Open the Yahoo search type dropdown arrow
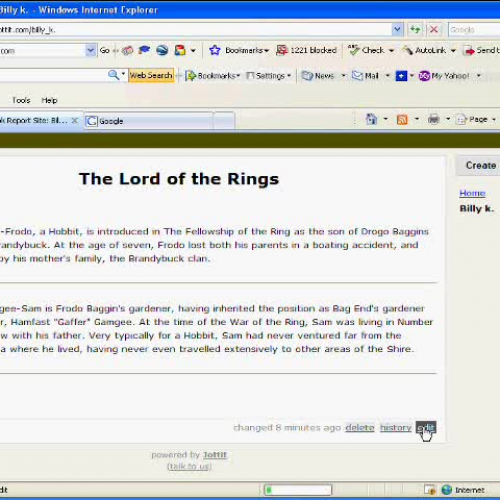Screen dimensions: 500x500 pyautogui.click(x=123, y=74)
